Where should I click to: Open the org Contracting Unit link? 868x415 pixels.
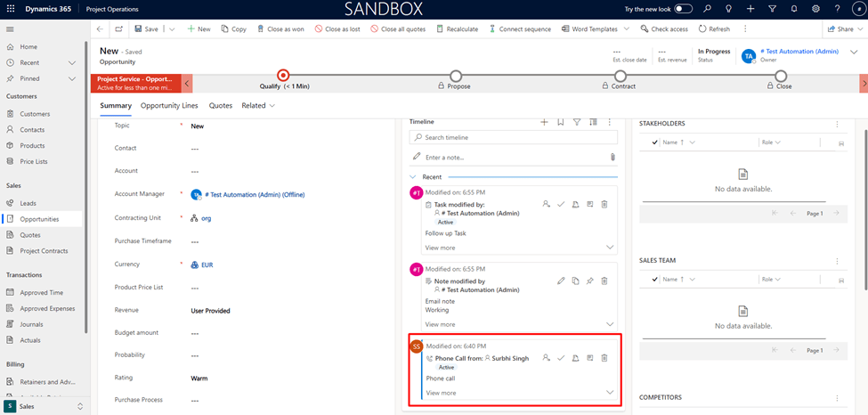tap(206, 218)
